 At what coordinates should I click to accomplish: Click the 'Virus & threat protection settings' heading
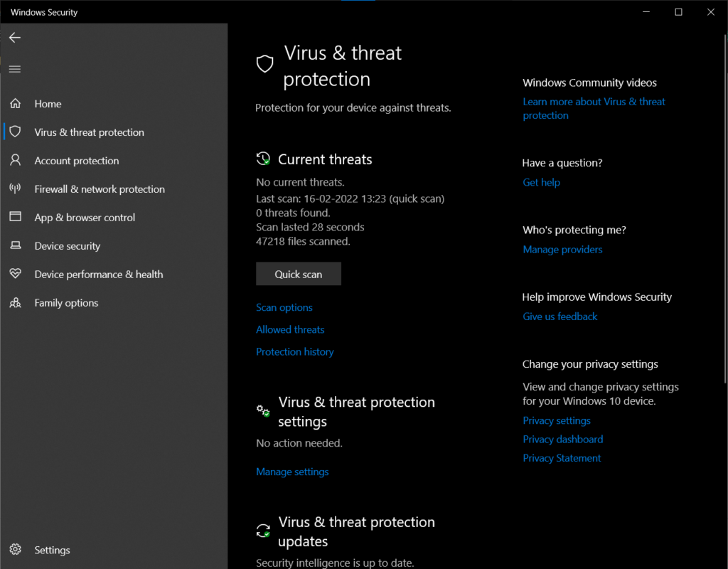357,412
